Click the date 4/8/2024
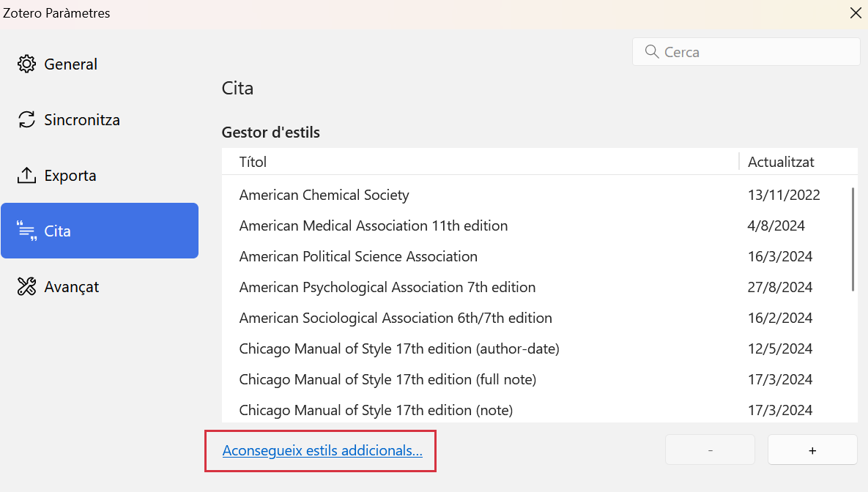868x492 pixels. (x=776, y=225)
